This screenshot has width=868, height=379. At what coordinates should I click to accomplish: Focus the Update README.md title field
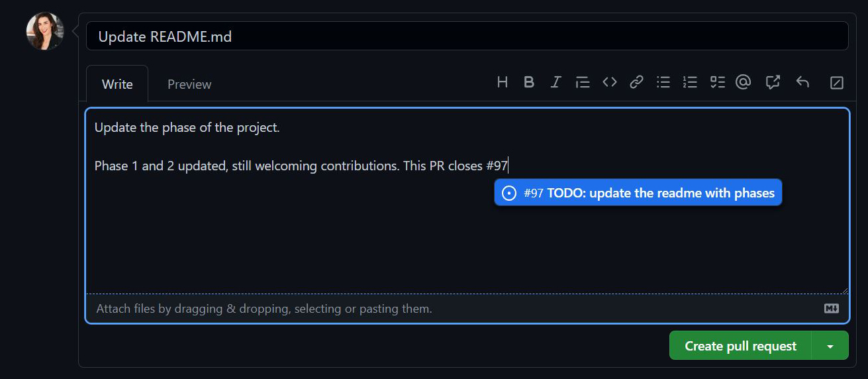click(x=467, y=36)
